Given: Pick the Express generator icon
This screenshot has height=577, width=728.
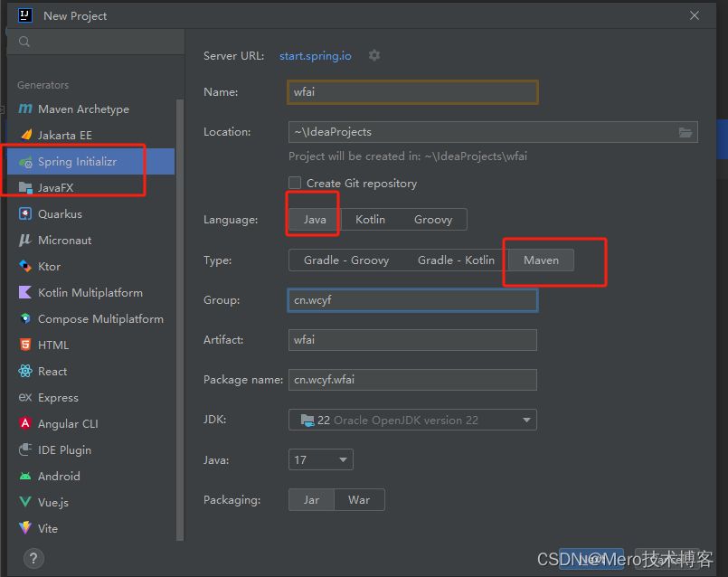Looking at the screenshot, I should coord(25,397).
